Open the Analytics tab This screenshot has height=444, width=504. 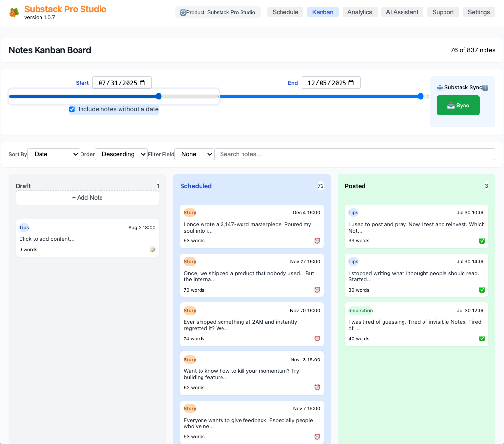point(360,12)
